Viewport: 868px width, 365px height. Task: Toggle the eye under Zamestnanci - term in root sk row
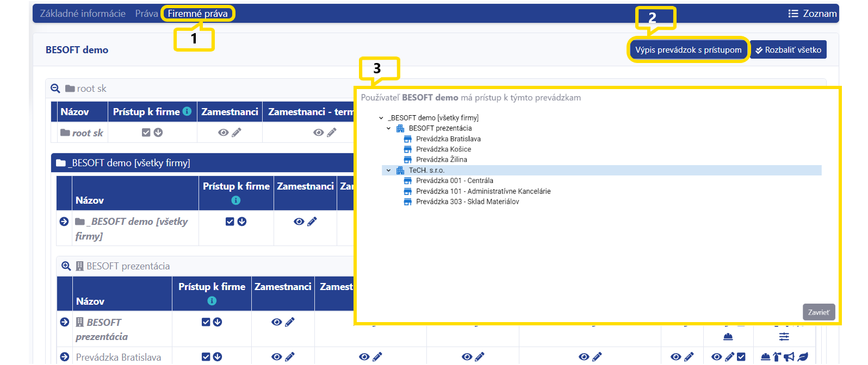pos(319,132)
